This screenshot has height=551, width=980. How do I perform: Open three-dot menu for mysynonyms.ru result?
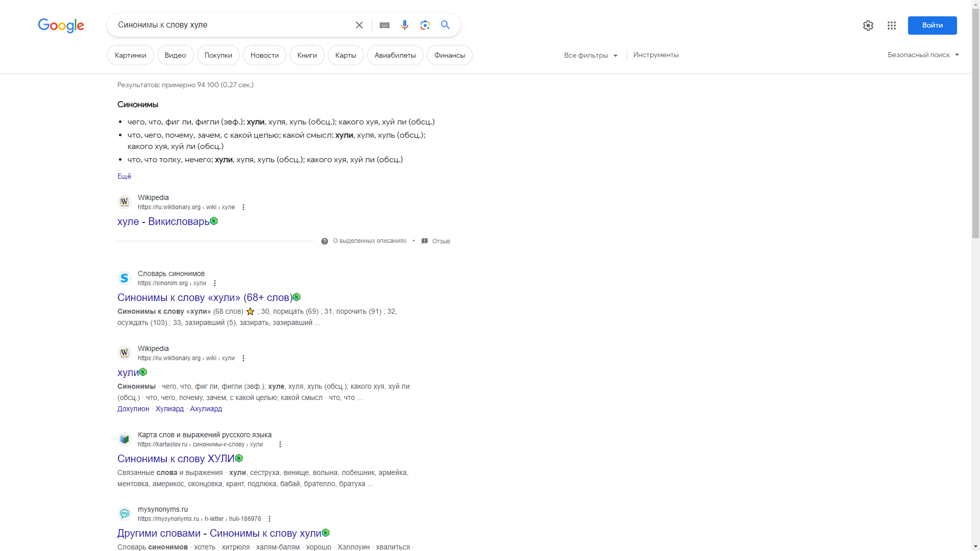[269, 519]
